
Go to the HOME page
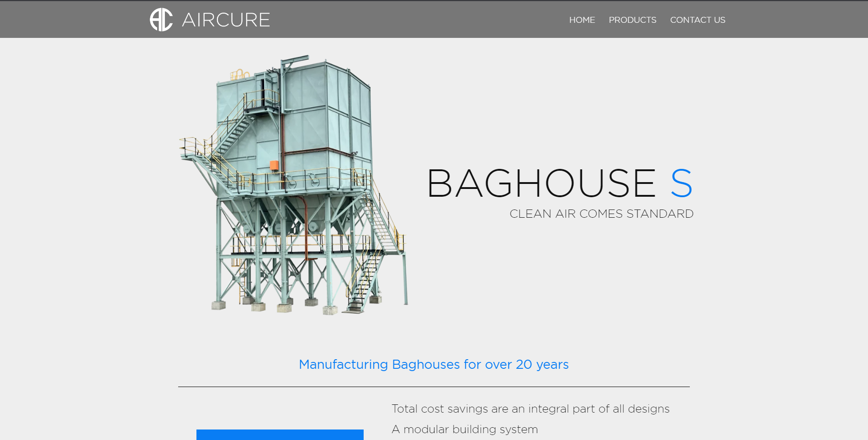[582, 20]
